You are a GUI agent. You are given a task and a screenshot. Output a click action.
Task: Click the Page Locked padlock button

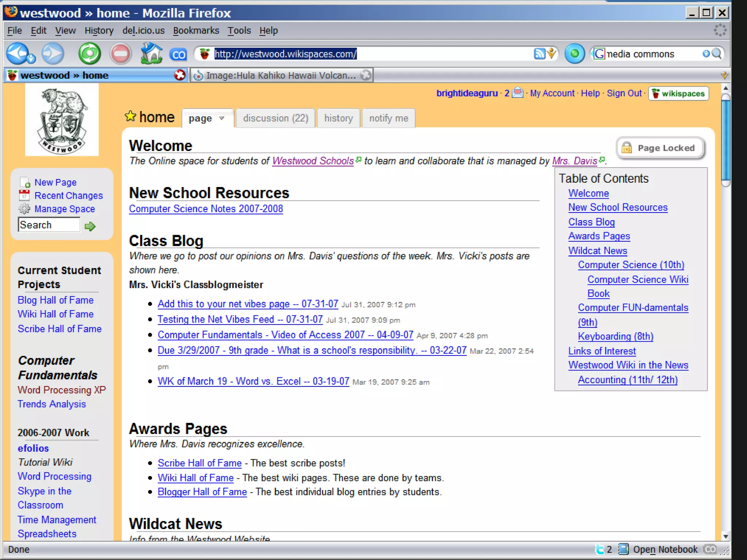660,148
